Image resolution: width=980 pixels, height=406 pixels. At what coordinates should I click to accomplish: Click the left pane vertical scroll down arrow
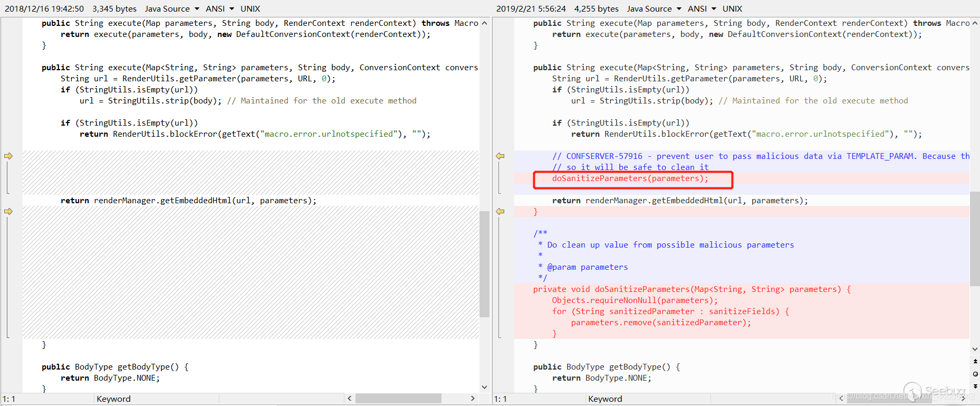pos(484,387)
